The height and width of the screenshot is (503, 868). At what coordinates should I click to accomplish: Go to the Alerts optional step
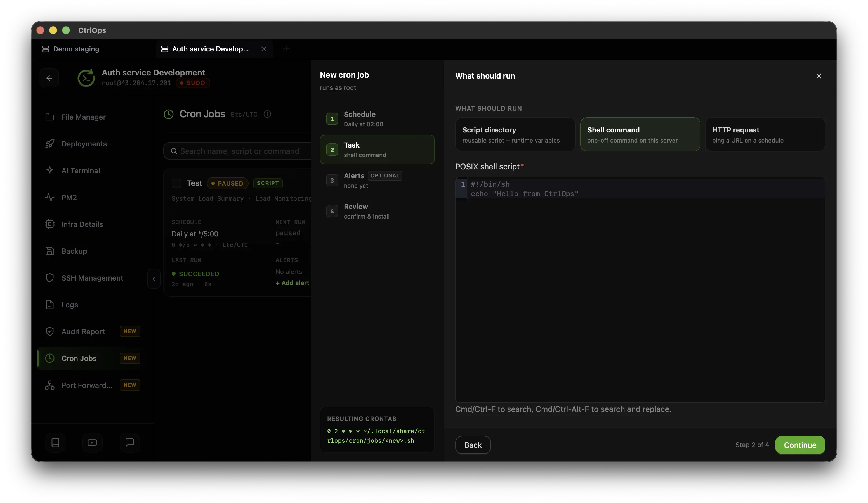[377, 181]
